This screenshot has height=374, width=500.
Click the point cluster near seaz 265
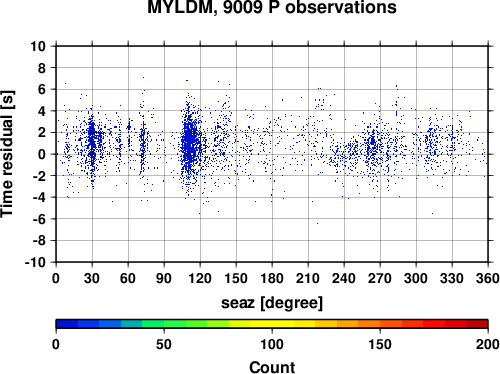click(x=372, y=142)
